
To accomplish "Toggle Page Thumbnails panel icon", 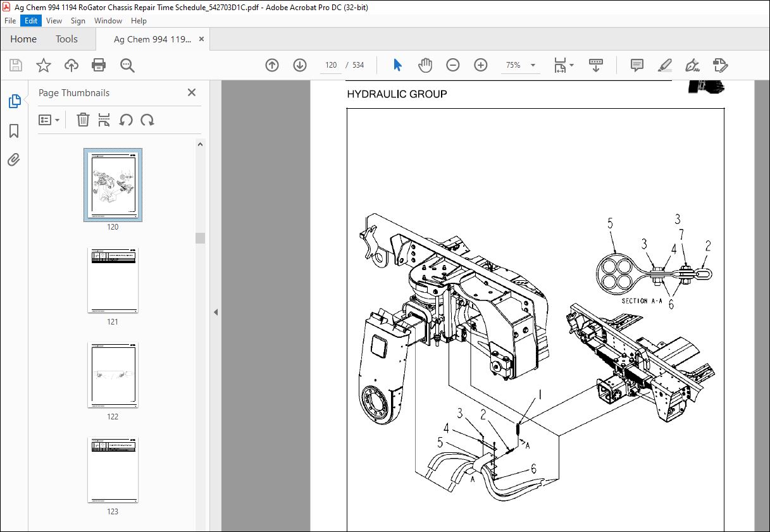I will [14, 101].
